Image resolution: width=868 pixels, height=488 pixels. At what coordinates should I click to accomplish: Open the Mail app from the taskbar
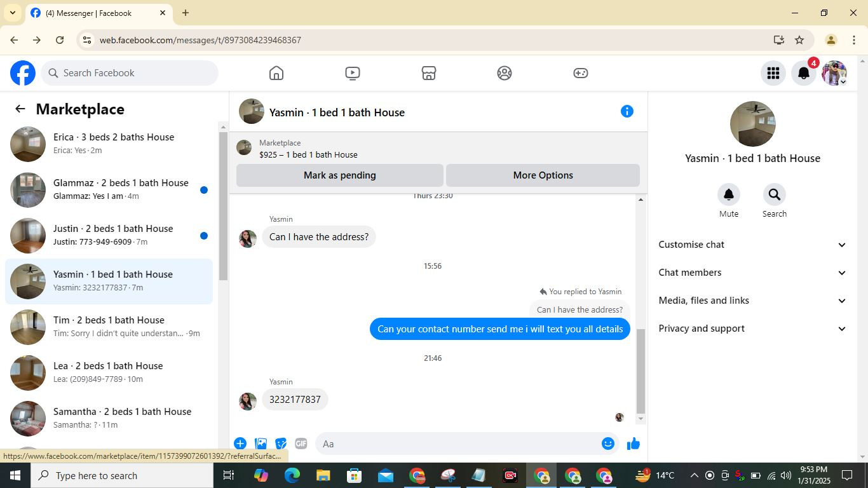pyautogui.click(x=385, y=475)
